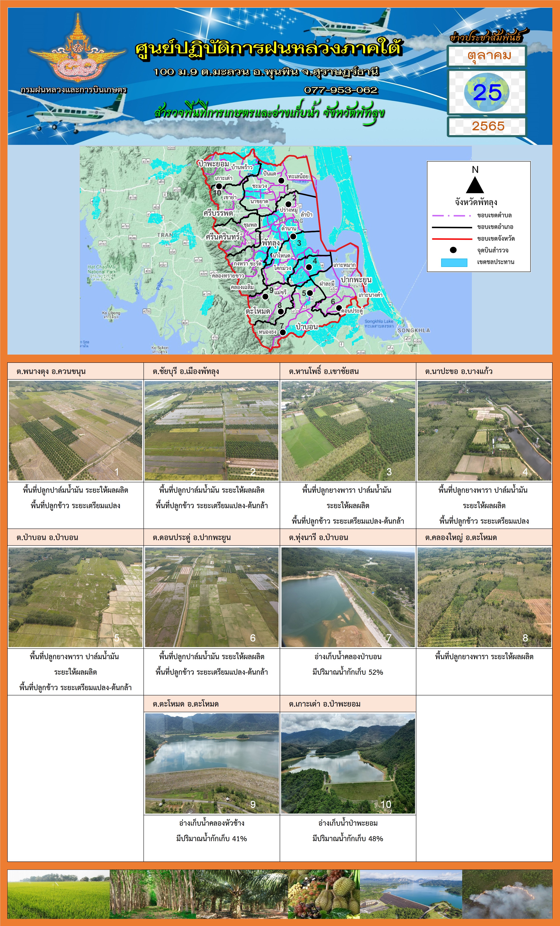
Task: Click the red line legend symbol
Action: [x=452, y=239]
